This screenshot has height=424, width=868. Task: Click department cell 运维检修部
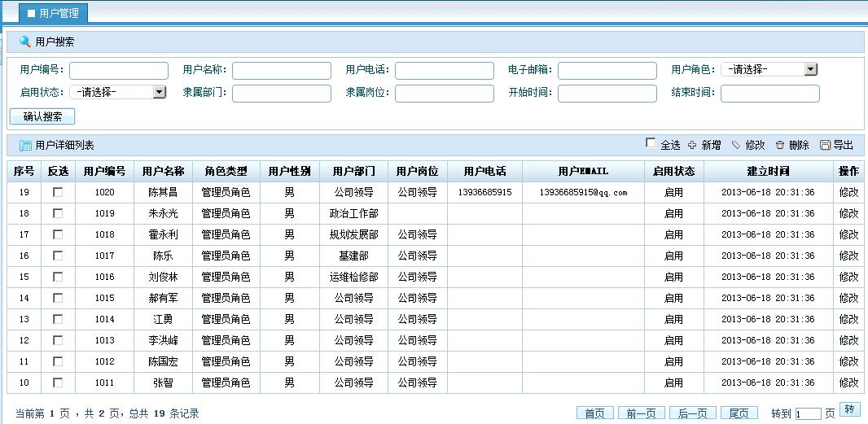pyautogui.click(x=353, y=276)
